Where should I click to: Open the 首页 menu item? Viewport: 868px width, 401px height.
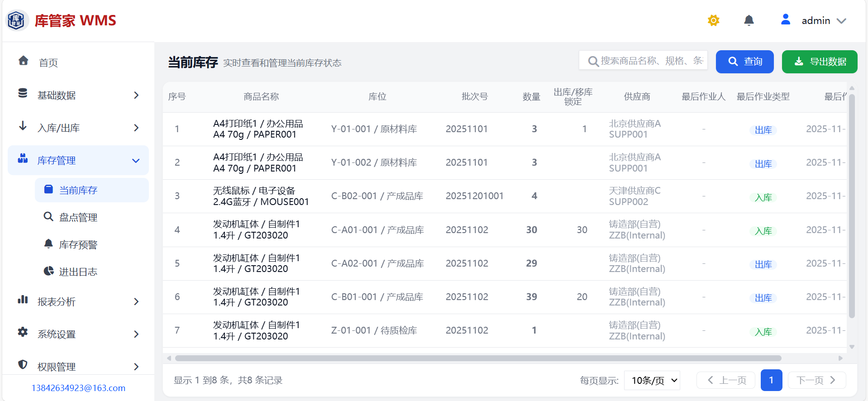pos(78,62)
